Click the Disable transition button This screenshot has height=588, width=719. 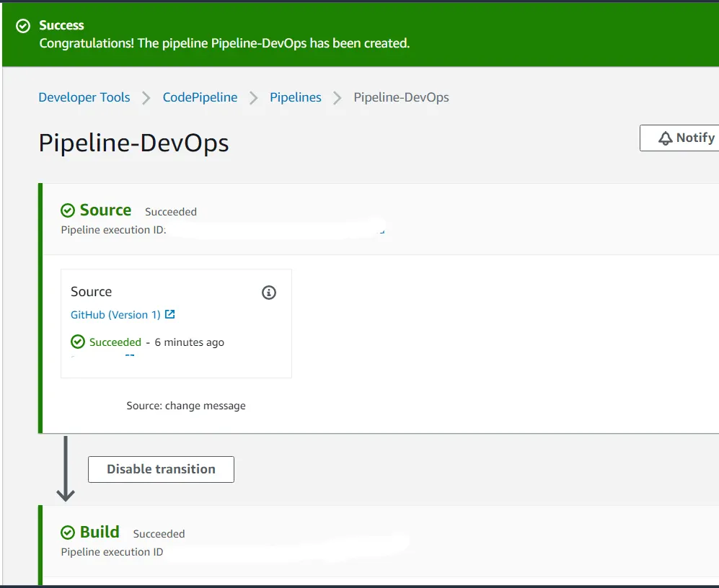click(161, 469)
